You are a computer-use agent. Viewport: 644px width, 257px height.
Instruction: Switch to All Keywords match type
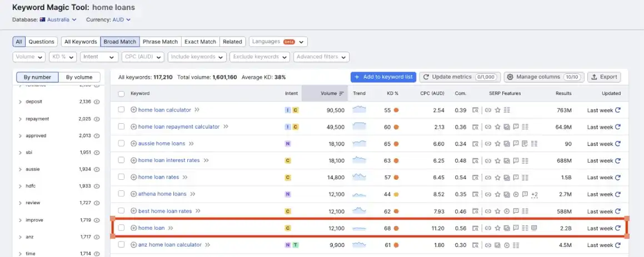tap(81, 42)
